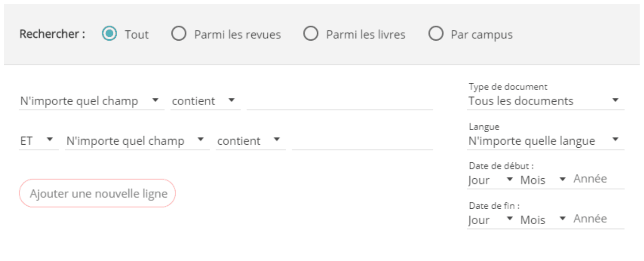Click "Ajouter une nouvelle ligne" button
This screenshot has height=261, width=644.
point(97,194)
